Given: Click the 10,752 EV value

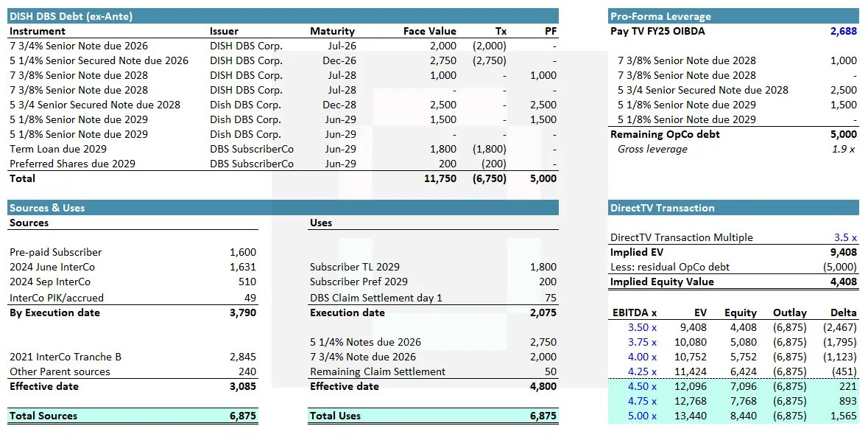Looking at the screenshot, I should coord(691,357).
